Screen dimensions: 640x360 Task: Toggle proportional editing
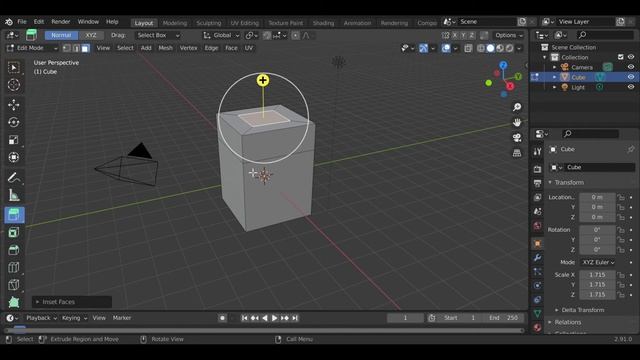pos(296,36)
